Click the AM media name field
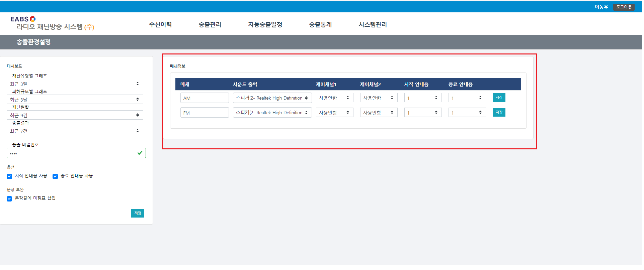This screenshot has width=644, height=270. point(205,98)
